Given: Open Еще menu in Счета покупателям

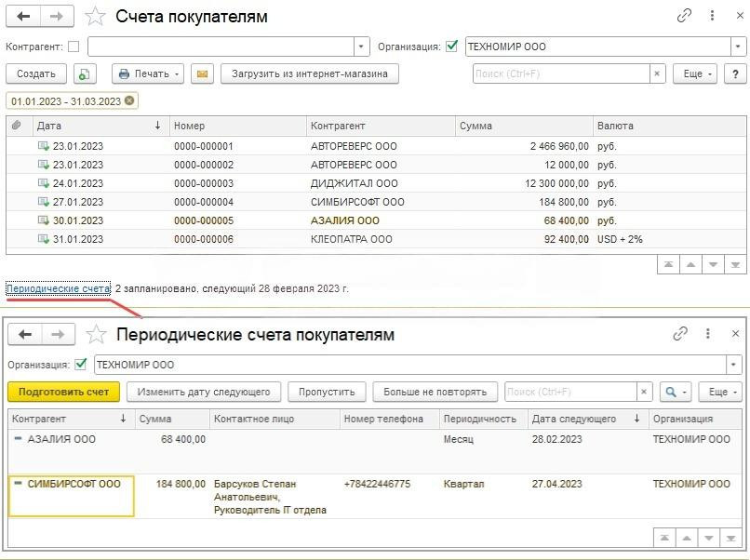Looking at the screenshot, I should point(695,74).
